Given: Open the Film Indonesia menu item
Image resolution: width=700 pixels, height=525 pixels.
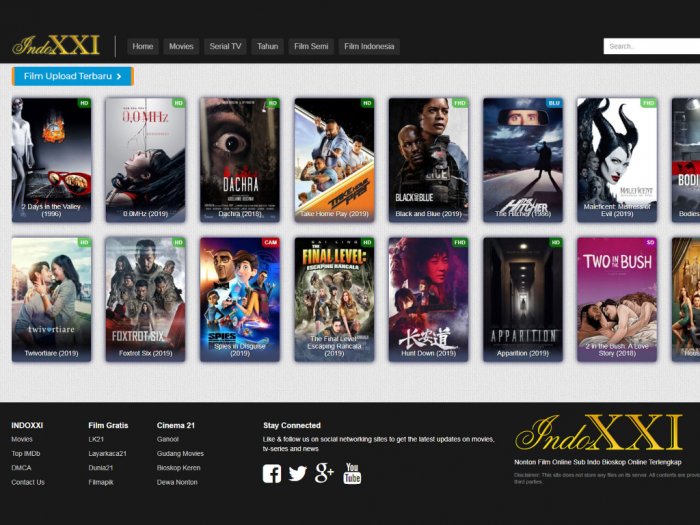Looking at the screenshot, I should tap(369, 46).
